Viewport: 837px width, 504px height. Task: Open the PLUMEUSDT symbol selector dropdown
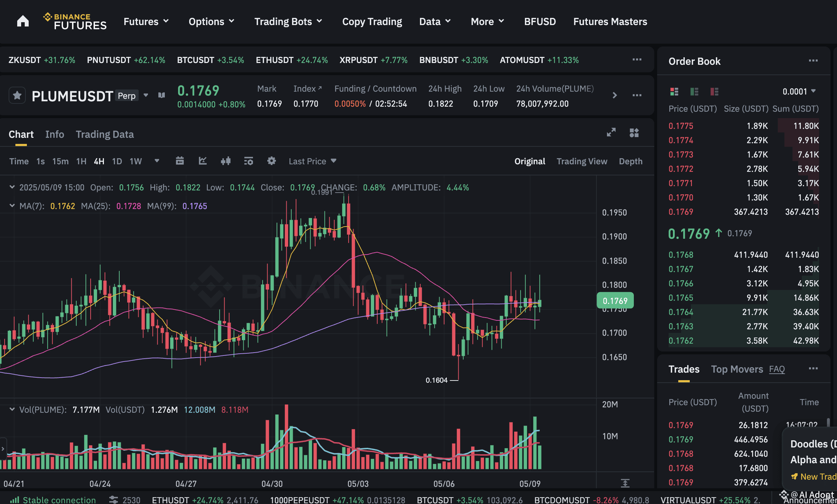(x=146, y=95)
